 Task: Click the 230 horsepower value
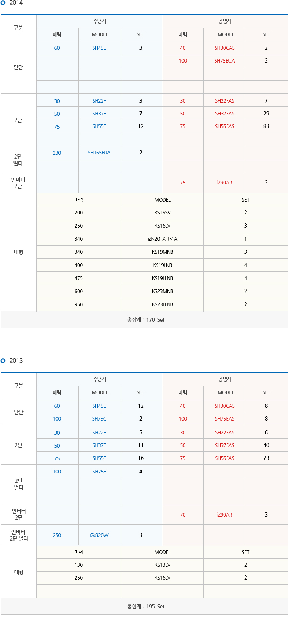[x=57, y=153]
